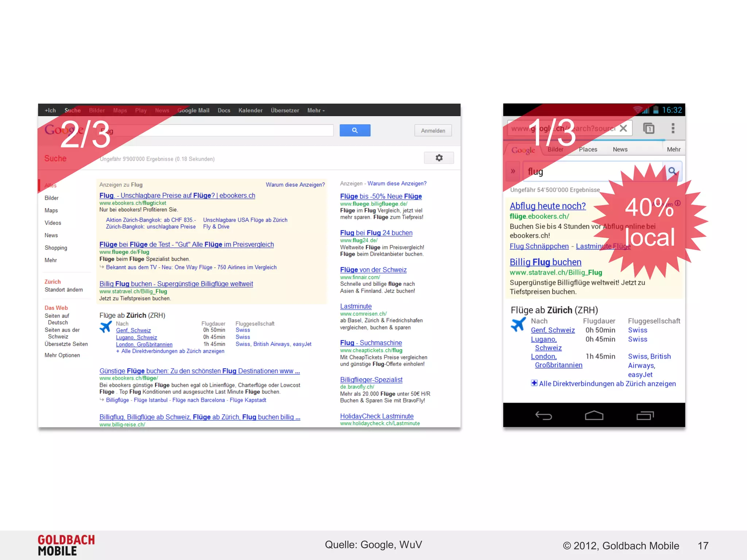The height and width of the screenshot is (560, 747).
Task: Open 'Günstige Flüge buchen' ebookers result
Action: (x=200, y=371)
